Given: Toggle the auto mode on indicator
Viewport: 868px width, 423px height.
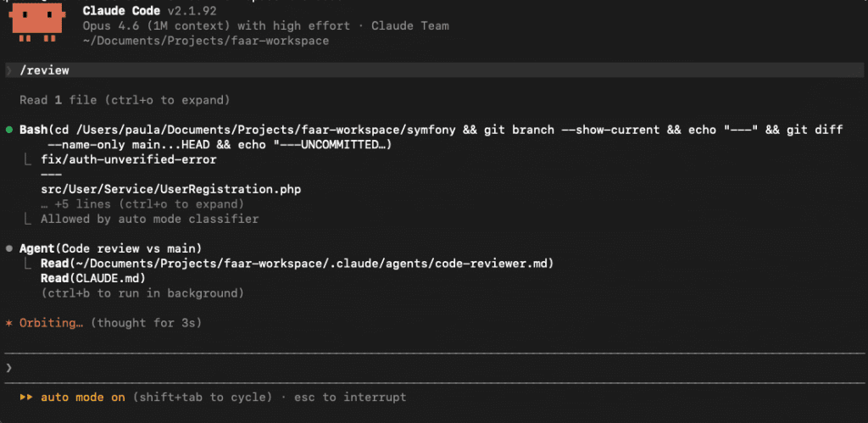Looking at the screenshot, I should coord(82,397).
